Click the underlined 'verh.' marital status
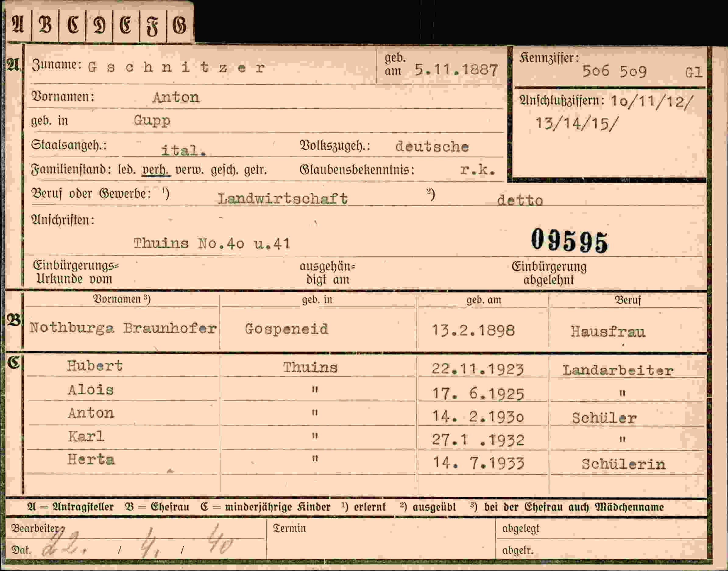This screenshot has width=728, height=571. point(156,170)
